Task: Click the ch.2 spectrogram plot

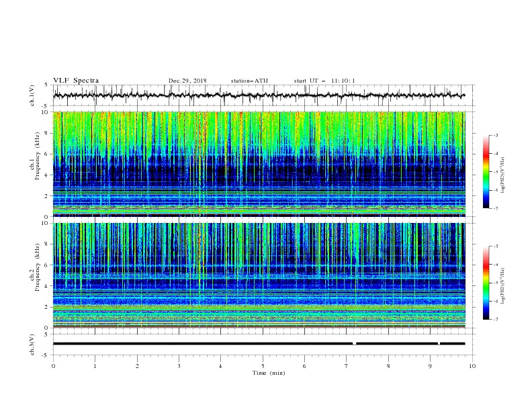Action: pos(259,275)
